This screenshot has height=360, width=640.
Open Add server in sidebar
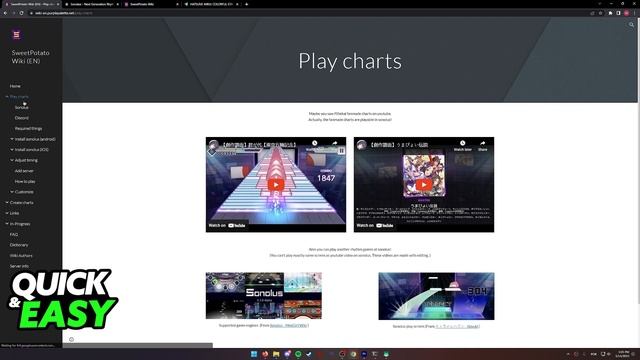click(24, 171)
